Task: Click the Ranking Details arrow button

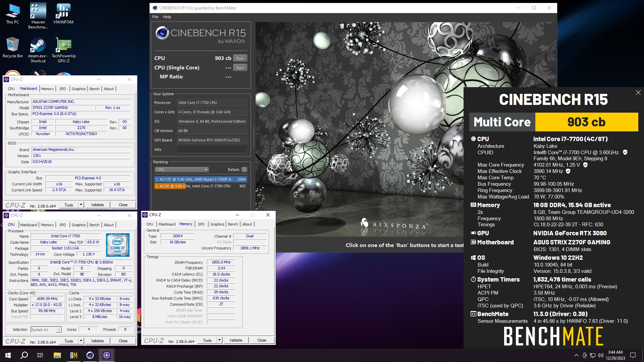Action: 245,170
